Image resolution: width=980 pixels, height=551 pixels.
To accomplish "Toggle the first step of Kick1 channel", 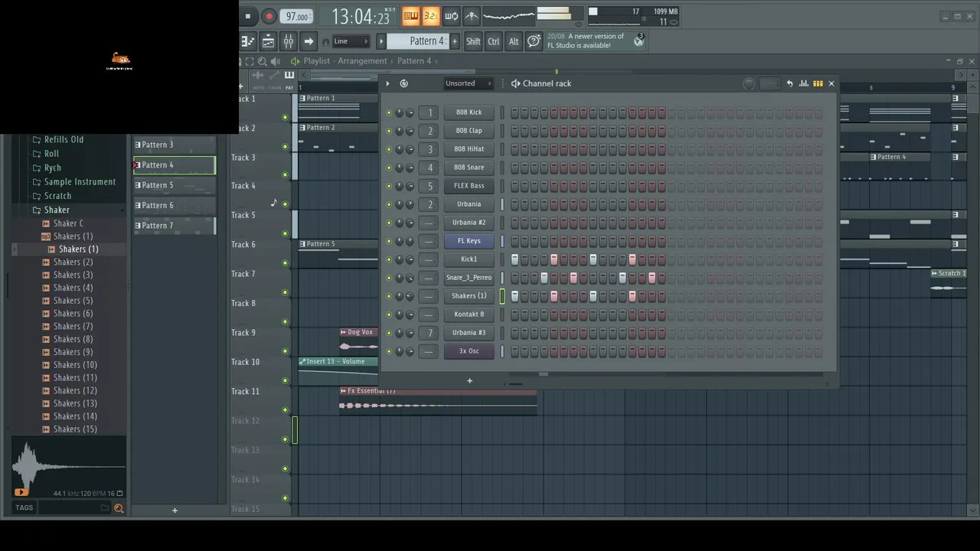I will click(514, 259).
